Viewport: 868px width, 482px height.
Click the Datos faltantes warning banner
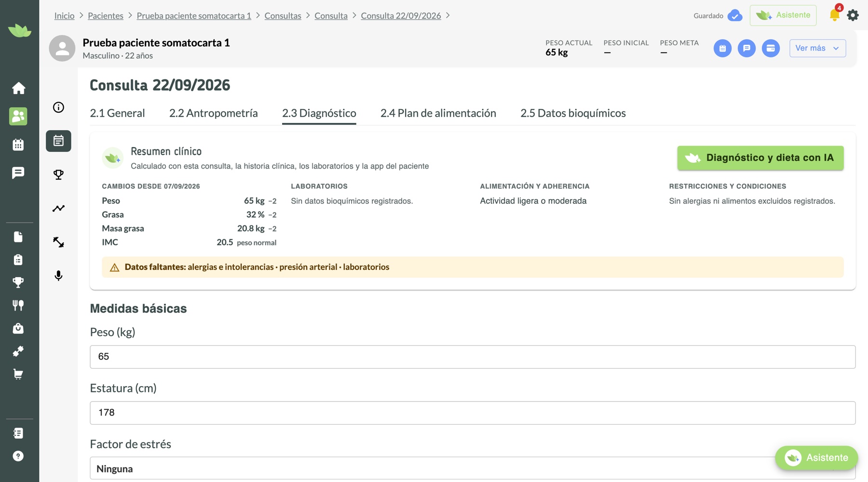coord(473,267)
